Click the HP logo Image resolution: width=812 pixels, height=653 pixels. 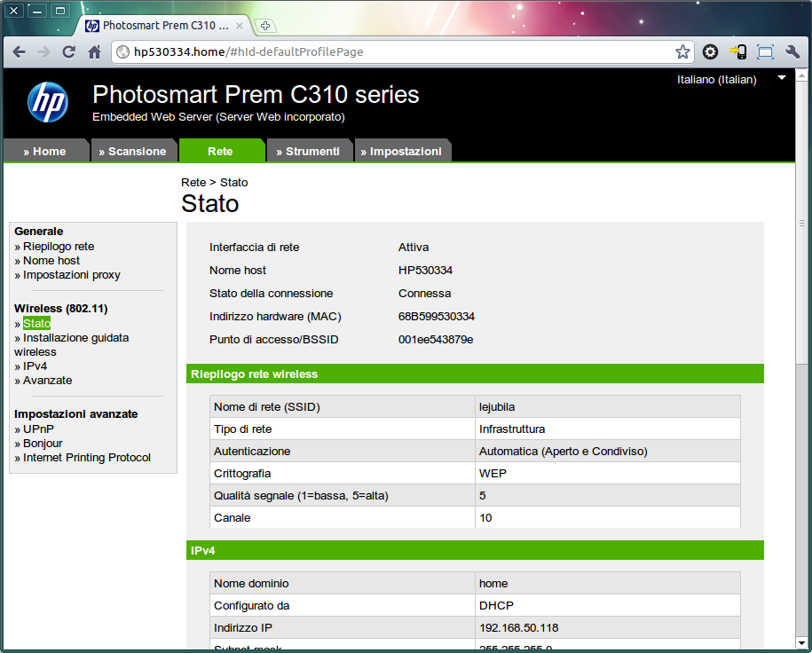pyautogui.click(x=48, y=102)
